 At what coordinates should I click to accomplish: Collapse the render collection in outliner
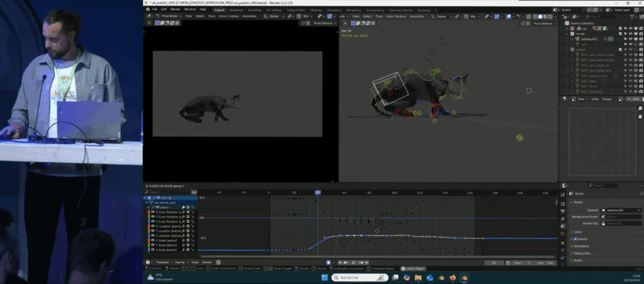(567, 34)
